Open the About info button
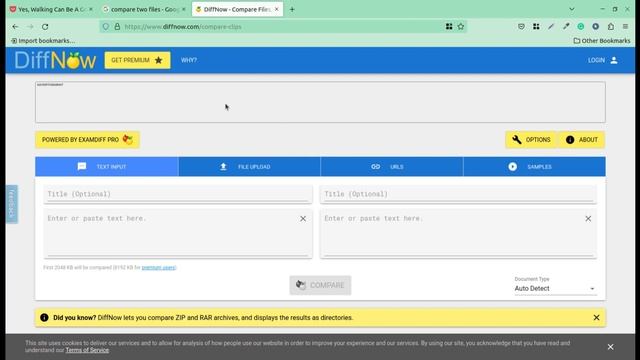Image resolution: width=640 pixels, height=360 pixels. click(x=582, y=140)
